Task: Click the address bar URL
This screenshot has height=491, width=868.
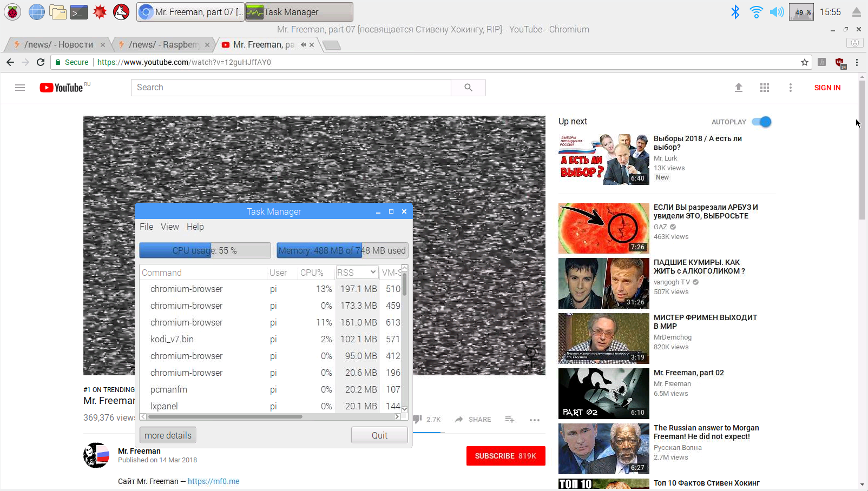Action: pyautogui.click(x=184, y=62)
